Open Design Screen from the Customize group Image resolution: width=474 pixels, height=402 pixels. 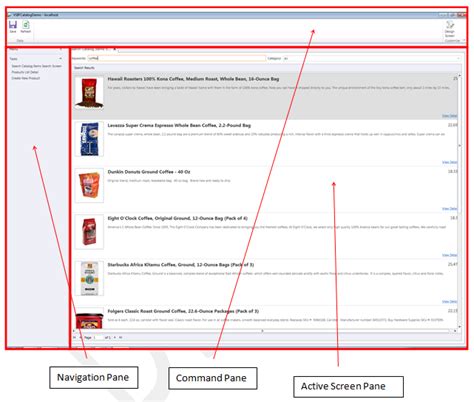(x=450, y=29)
